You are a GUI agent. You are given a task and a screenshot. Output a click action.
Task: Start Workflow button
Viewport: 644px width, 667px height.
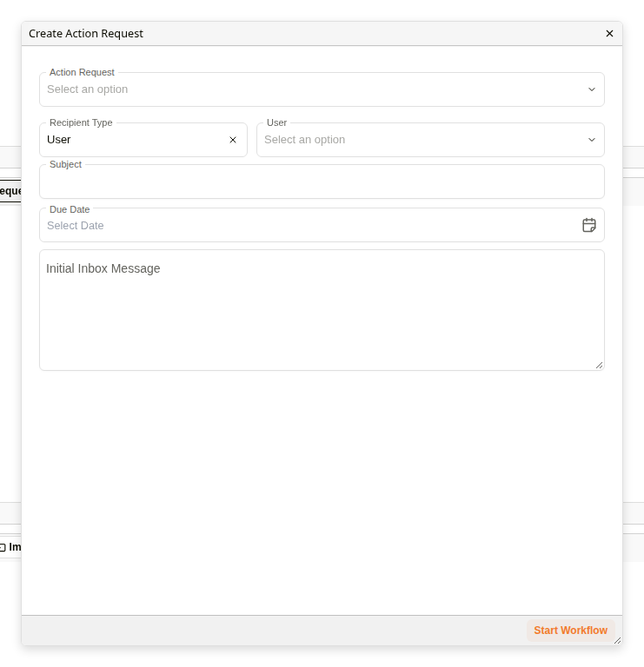570,631
